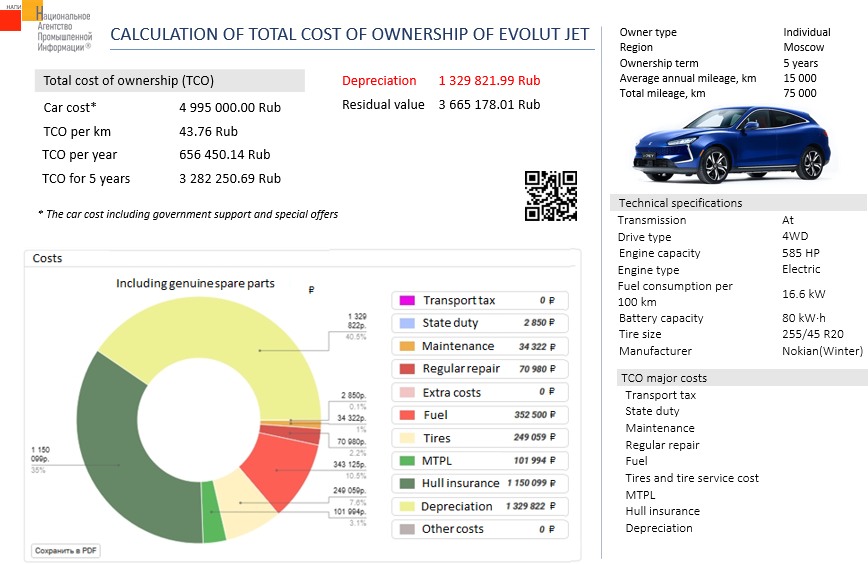Click the Engine capacity value '585 HP'
Screen dimensions: 868x564
(800, 253)
